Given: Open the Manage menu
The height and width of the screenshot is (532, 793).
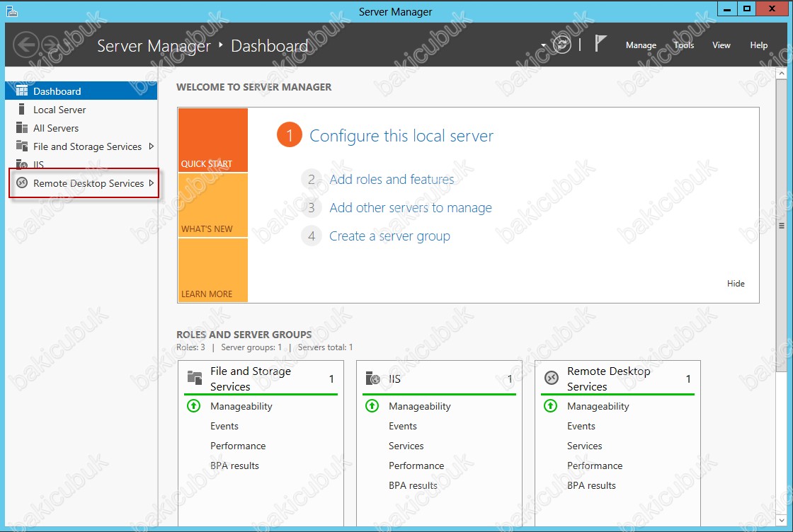Looking at the screenshot, I should tap(641, 45).
